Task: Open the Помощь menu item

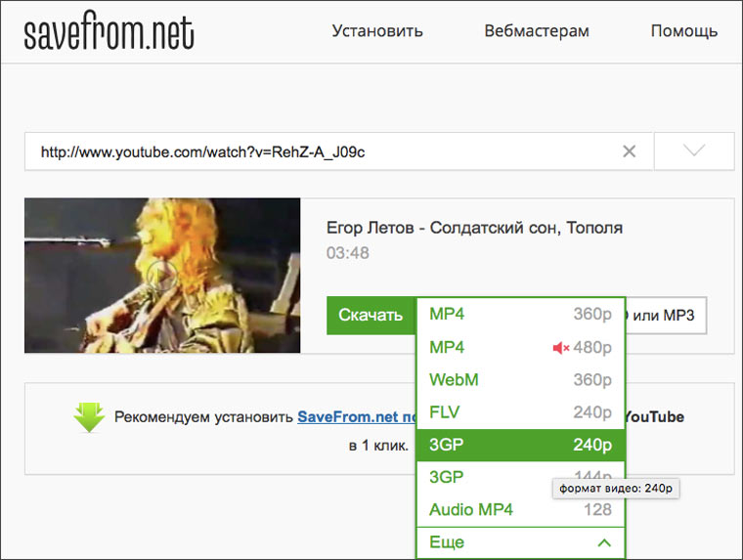Action: [683, 31]
